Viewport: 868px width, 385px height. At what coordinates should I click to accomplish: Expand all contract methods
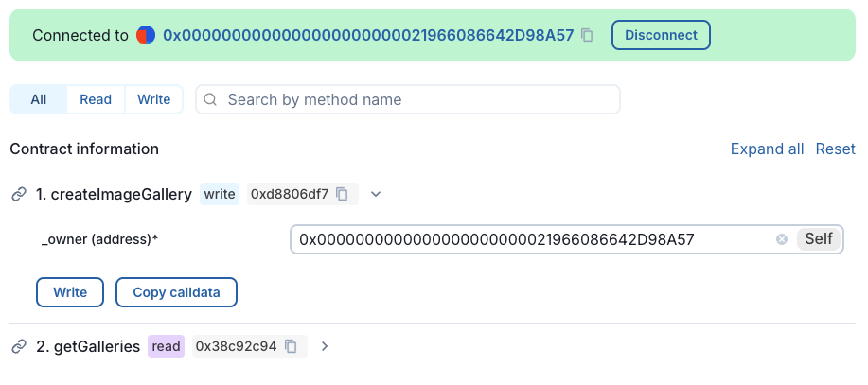click(767, 149)
